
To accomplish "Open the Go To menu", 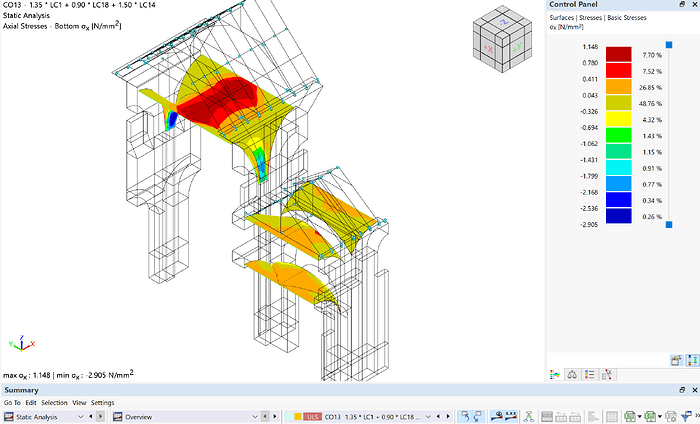I will pos(12,403).
